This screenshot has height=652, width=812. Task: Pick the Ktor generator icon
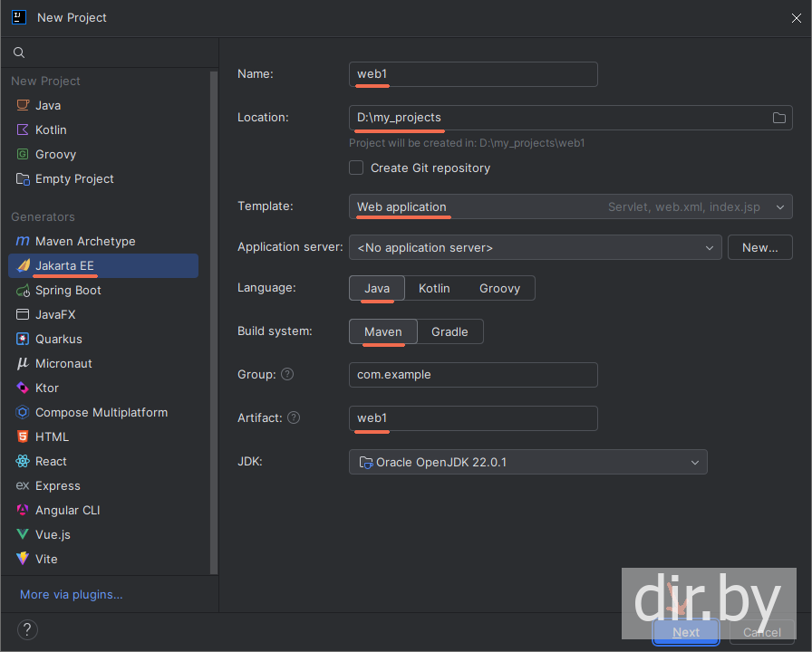coord(23,388)
